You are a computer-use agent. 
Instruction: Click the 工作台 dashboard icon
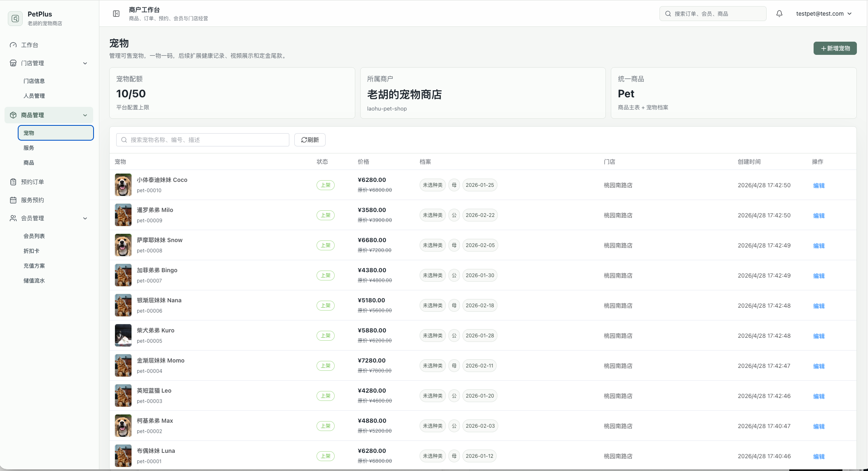[x=13, y=45]
